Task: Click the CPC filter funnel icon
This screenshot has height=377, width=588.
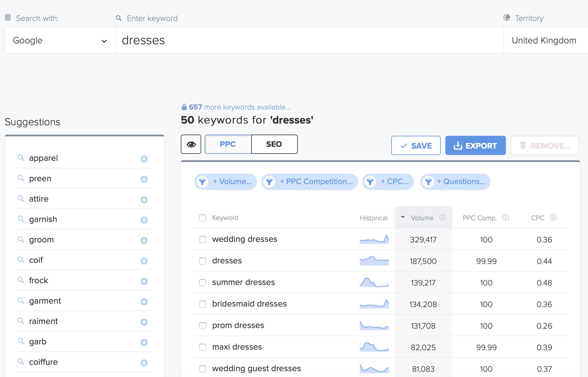Action: 370,182
